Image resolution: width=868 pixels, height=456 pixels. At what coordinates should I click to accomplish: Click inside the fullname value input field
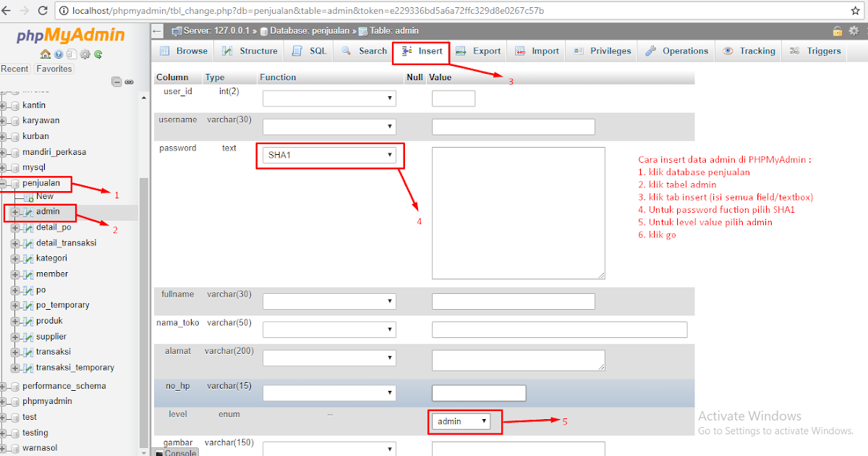[513, 301]
